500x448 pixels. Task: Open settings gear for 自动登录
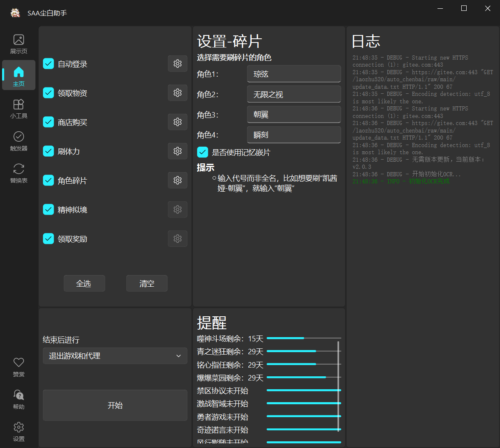pyautogui.click(x=177, y=64)
